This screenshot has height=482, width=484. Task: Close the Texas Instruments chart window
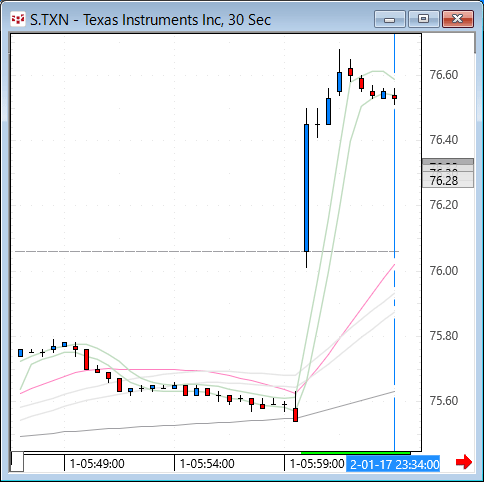pos(458,19)
